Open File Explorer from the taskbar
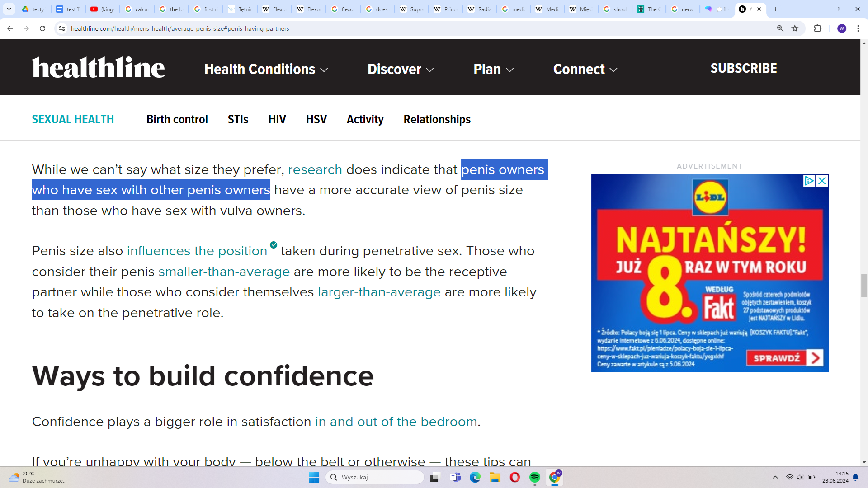Screen dimensions: 868x488 click(x=495, y=477)
